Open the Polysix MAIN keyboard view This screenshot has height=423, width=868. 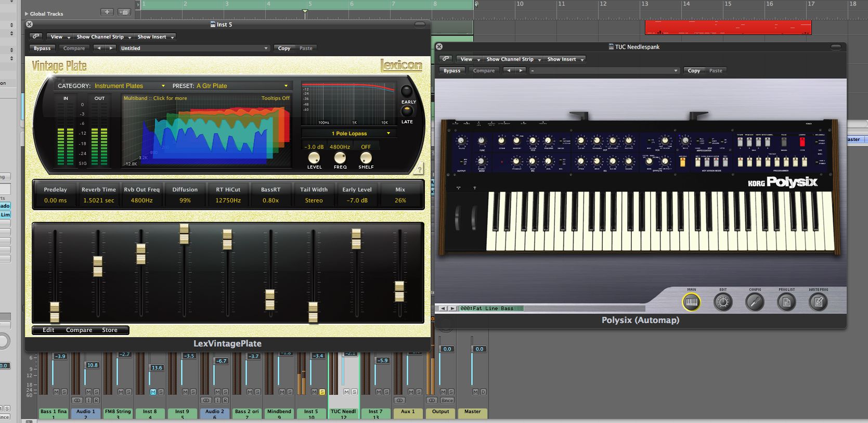point(691,302)
